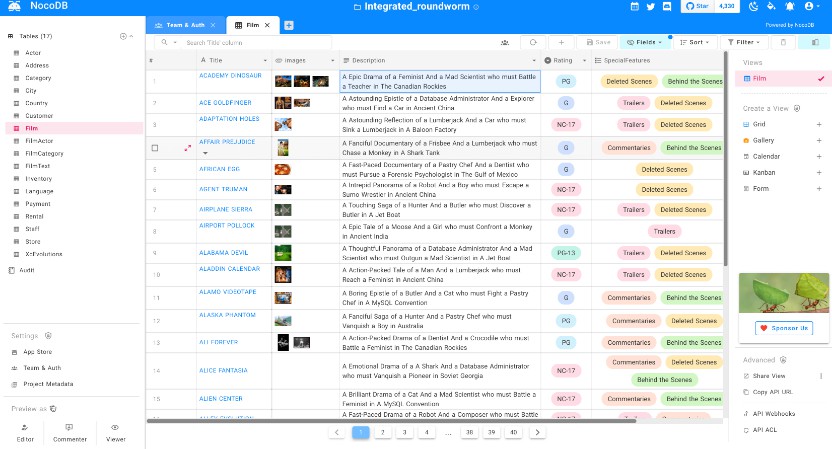The height and width of the screenshot is (449, 832).
Task: Expand the Filter dropdown
Action: (746, 43)
